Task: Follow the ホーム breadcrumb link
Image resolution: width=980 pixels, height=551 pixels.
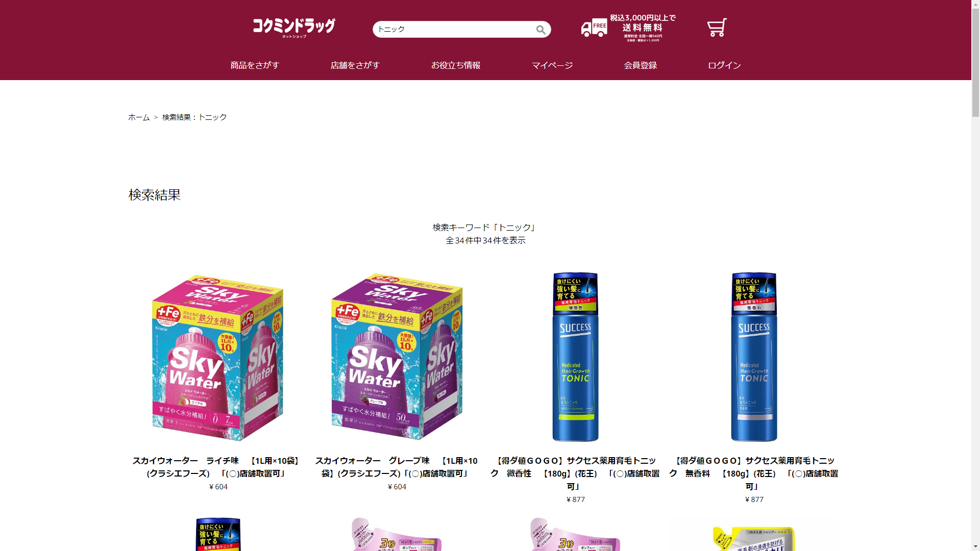Action: [x=139, y=117]
